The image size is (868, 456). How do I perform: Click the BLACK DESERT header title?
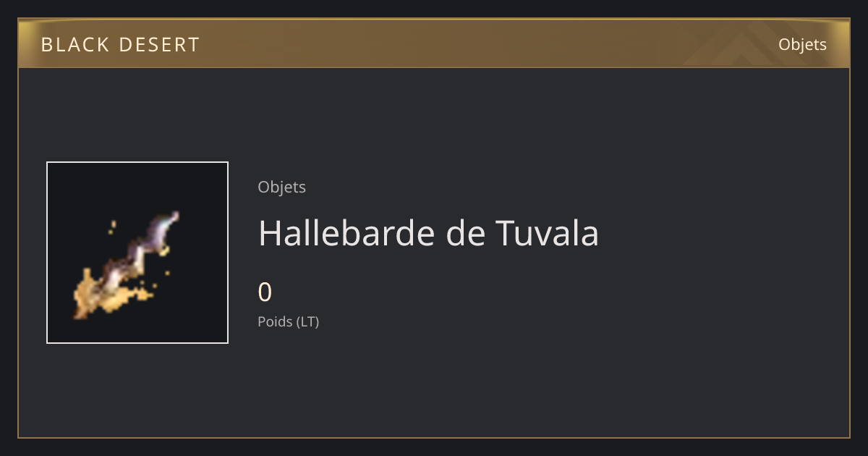click(x=120, y=45)
